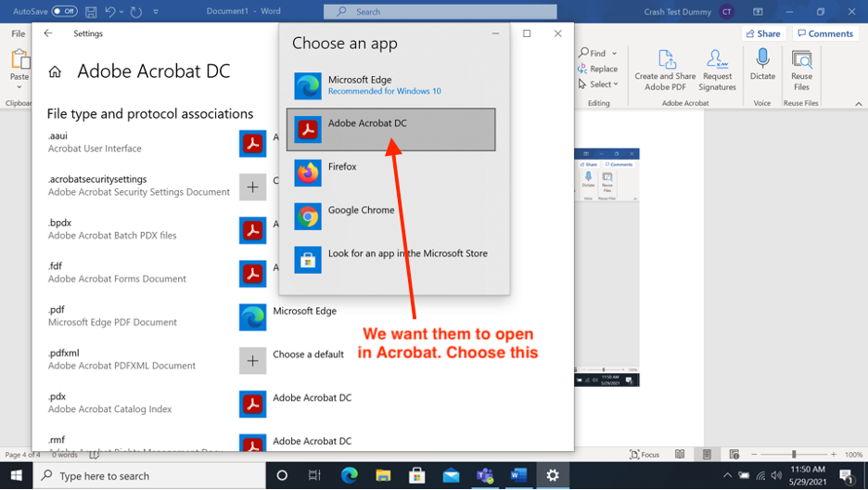Image resolution: width=868 pixels, height=490 pixels.
Task: Click the 100% zoom level
Action: (853, 455)
